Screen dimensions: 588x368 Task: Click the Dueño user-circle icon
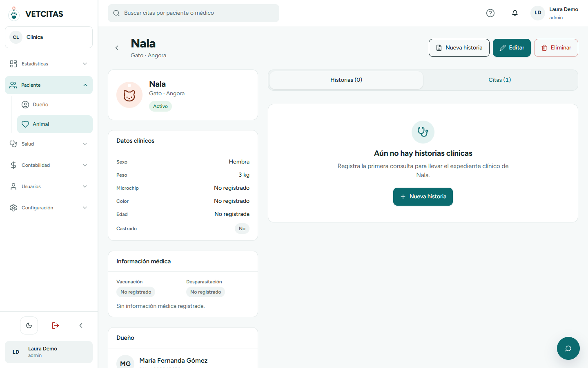pyautogui.click(x=25, y=105)
